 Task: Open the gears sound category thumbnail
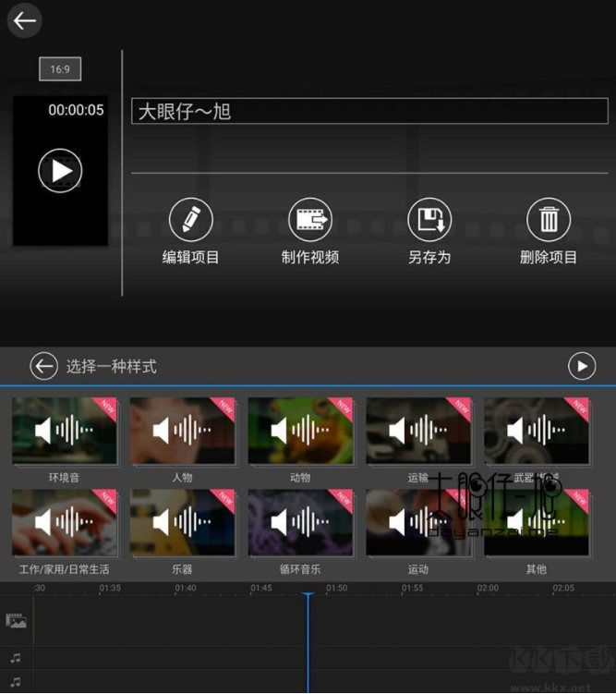537,431
